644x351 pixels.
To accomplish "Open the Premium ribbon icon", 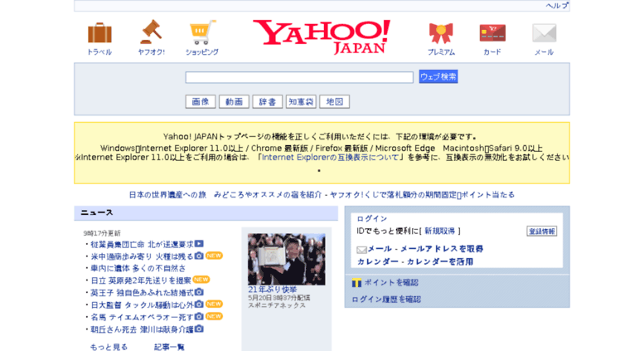I will (441, 33).
